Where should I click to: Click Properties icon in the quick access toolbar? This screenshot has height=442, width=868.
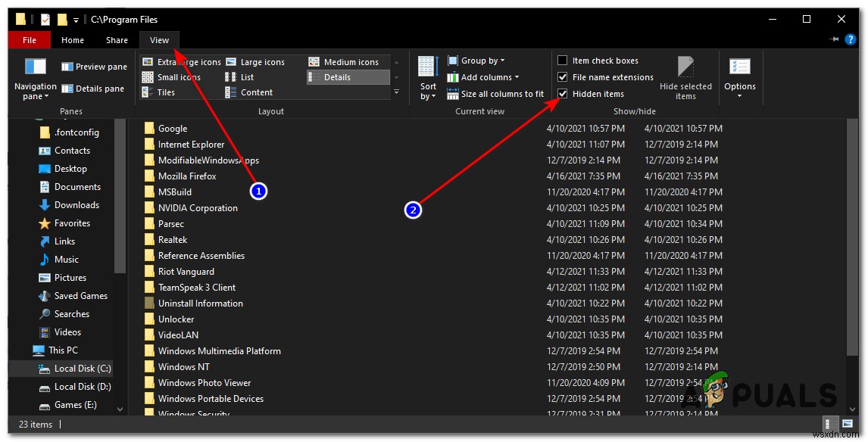click(x=45, y=20)
